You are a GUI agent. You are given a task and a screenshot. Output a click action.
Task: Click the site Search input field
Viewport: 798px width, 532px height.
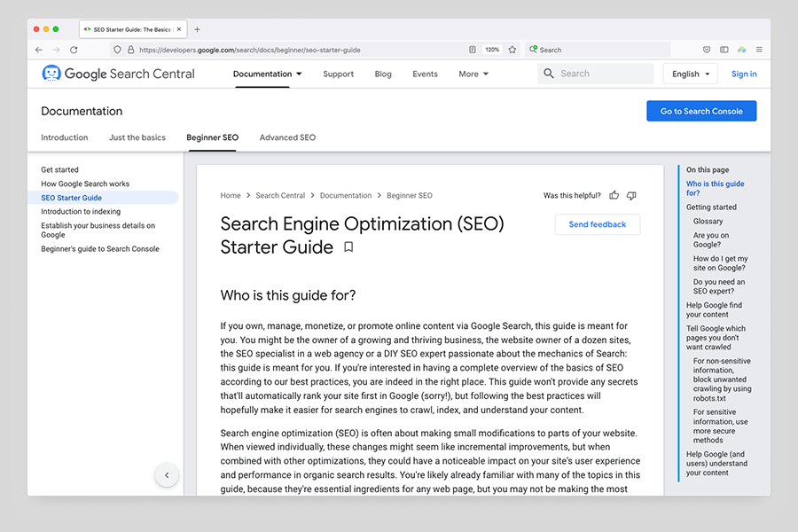pos(596,74)
